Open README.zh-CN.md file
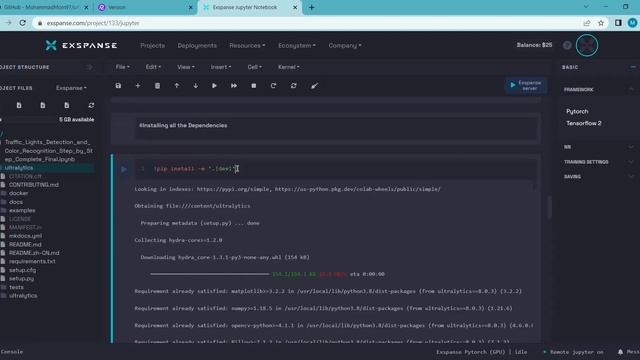Screen dimensions: 640x360 point(34,253)
